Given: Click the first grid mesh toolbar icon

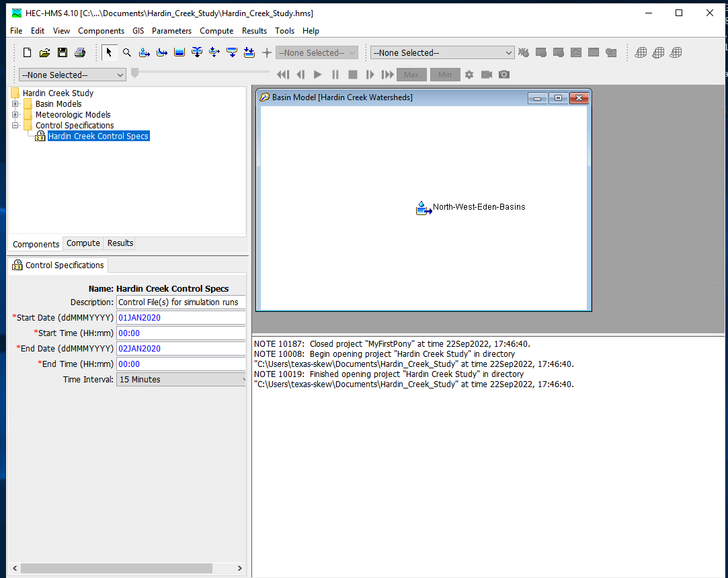Looking at the screenshot, I should (641, 52).
